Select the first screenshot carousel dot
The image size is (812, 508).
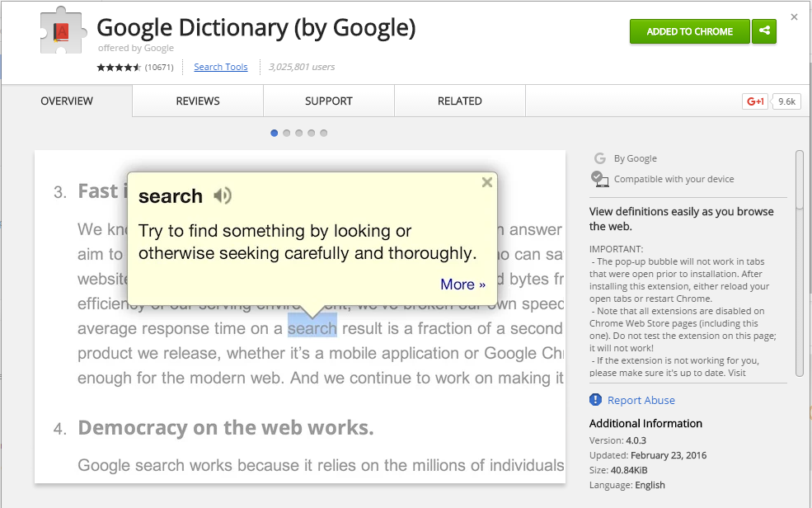pyautogui.click(x=275, y=133)
